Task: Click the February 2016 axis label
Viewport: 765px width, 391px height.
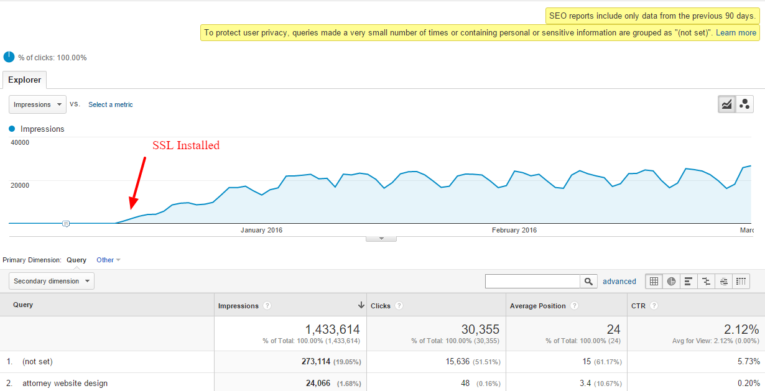Action: [514, 230]
